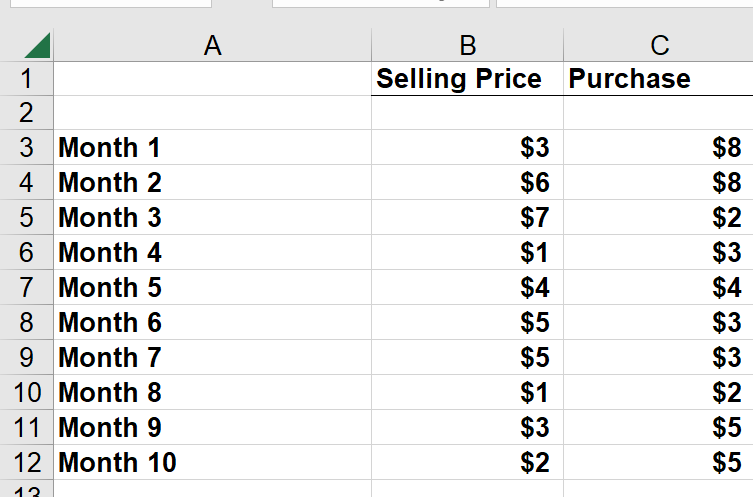
Task: Select the Month 8 label cell
Action: [212, 392]
